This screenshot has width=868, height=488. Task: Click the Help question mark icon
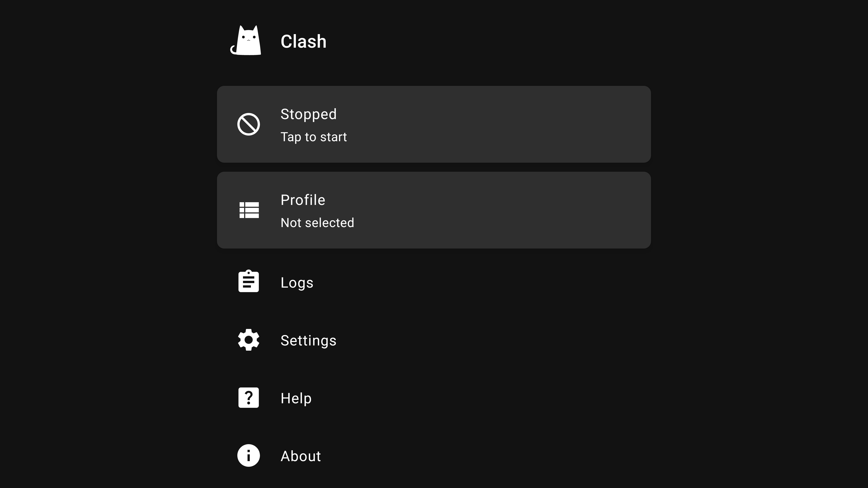[x=248, y=398]
